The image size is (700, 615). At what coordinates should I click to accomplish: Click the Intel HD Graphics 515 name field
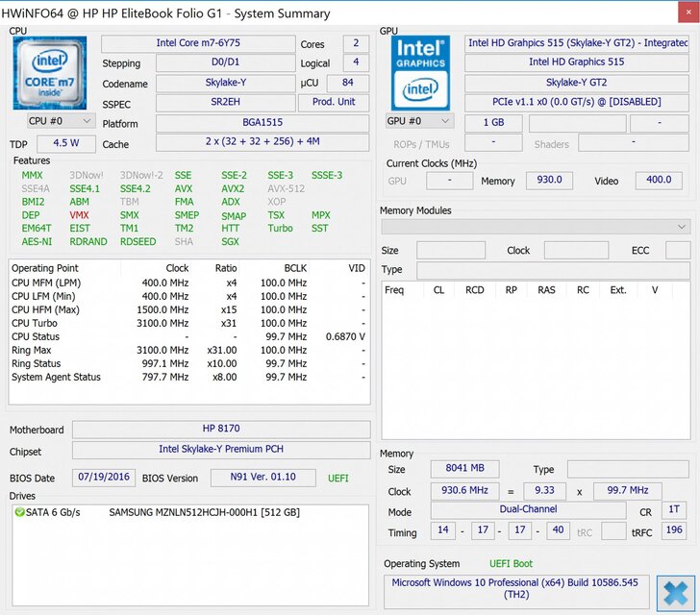(x=576, y=62)
